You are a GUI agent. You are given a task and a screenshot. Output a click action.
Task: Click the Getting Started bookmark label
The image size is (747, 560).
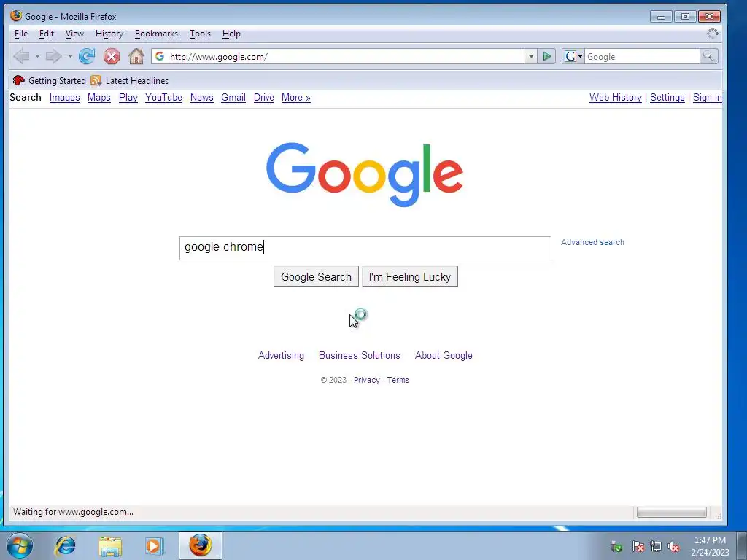pyautogui.click(x=57, y=80)
